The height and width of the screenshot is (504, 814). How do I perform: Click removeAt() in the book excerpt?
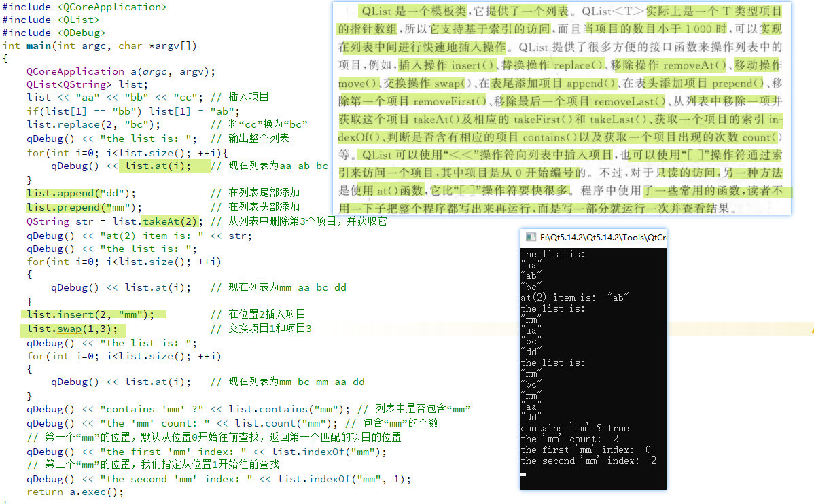(x=694, y=65)
